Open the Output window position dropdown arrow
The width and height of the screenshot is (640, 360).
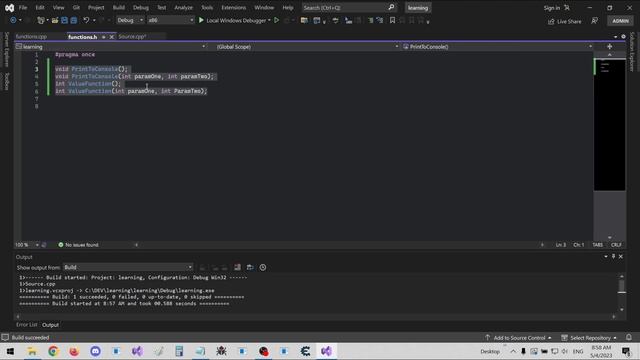coord(606,256)
